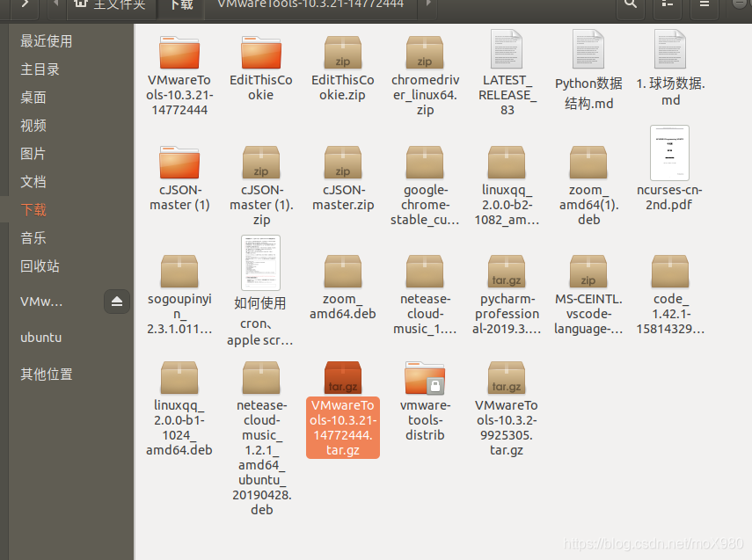752x560 pixels.
Task: Select the linuxqq_2.0.0-b1-1024_amd64.deb package icon
Action: click(179, 378)
